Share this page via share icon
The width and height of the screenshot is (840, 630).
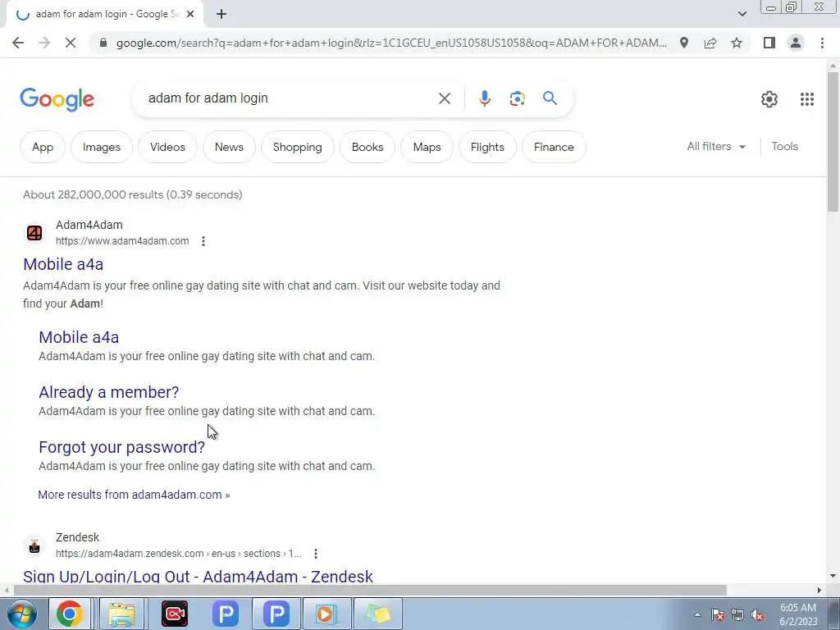710,43
